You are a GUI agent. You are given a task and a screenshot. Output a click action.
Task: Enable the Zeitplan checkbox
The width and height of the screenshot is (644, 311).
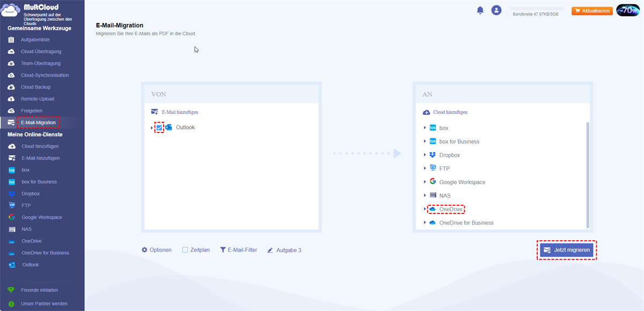[185, 250]
